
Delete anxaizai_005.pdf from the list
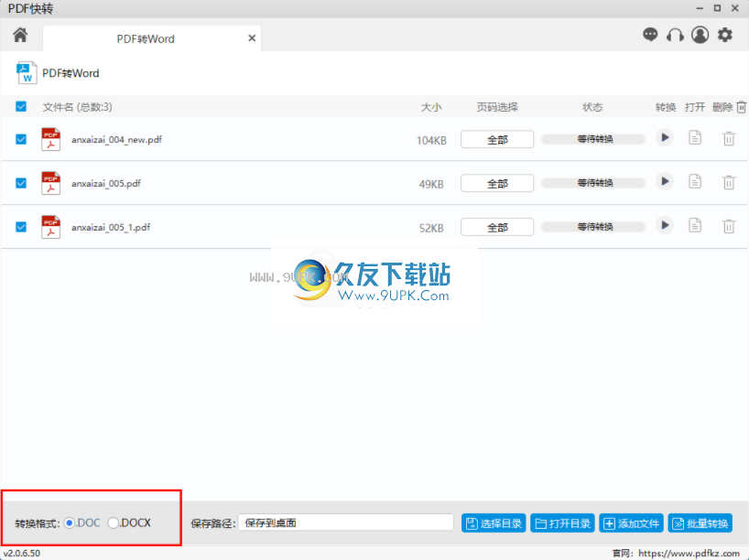pos(729,182)
